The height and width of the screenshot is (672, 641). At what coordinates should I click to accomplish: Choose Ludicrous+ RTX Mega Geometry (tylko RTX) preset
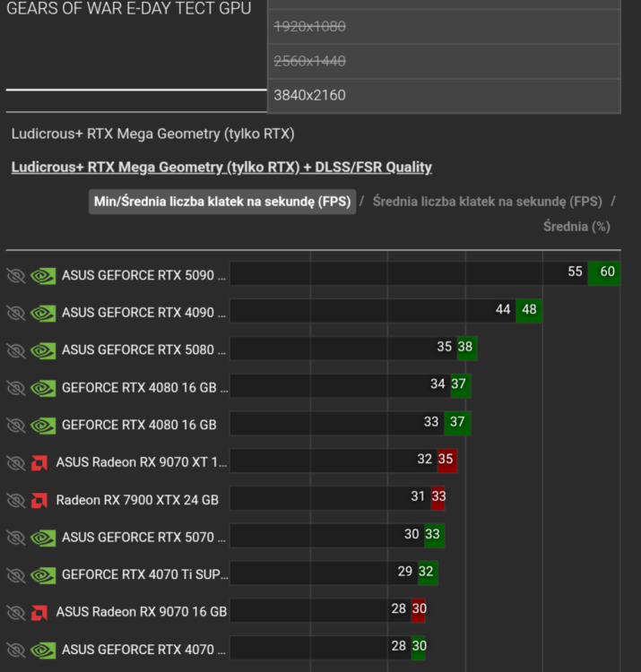click(x=153, y=134)
